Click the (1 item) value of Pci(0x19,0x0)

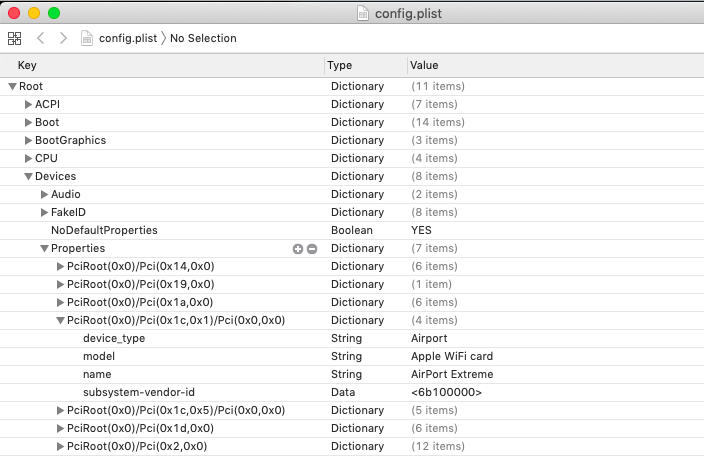point(431,284)
